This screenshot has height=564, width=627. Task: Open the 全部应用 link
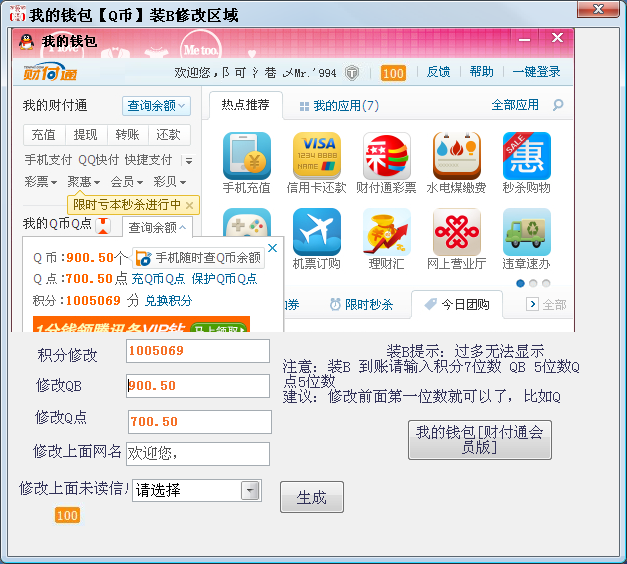515,105
